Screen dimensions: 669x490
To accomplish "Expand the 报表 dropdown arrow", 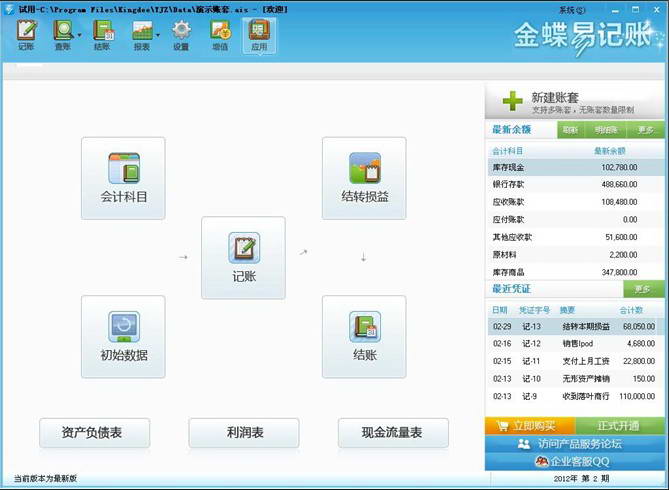I will click(x=158, y=35).
